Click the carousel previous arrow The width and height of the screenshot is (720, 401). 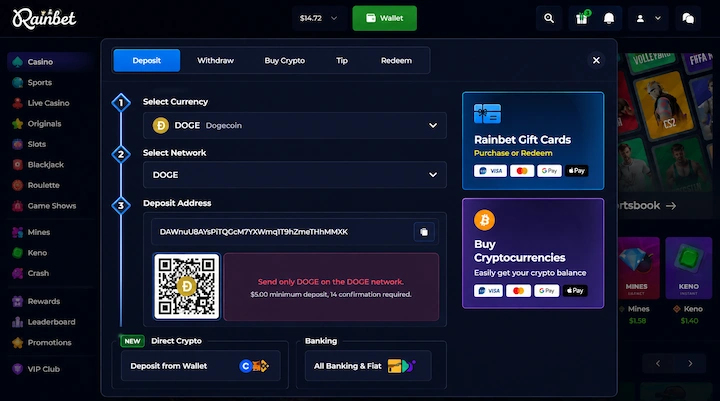click(x=658, y=363)
